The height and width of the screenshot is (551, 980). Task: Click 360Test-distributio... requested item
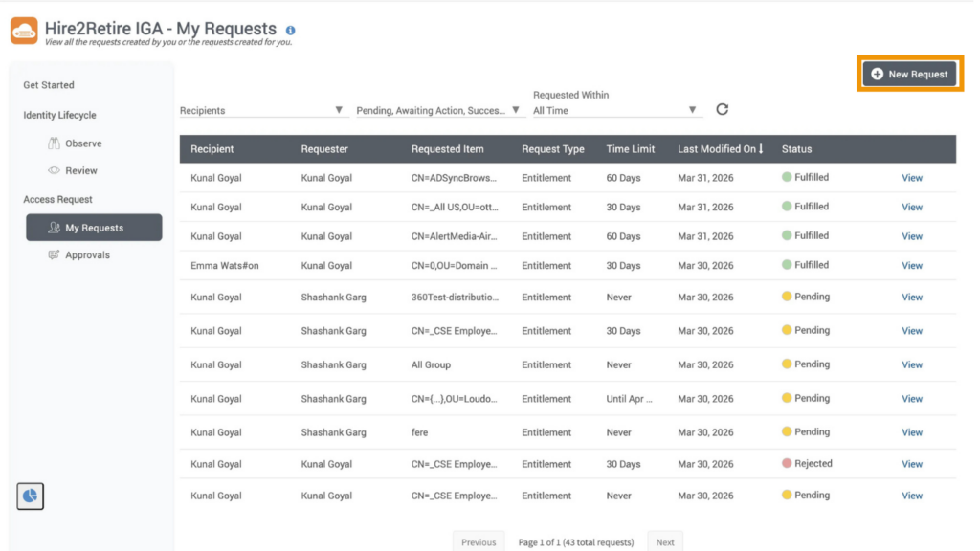(455, 298)
